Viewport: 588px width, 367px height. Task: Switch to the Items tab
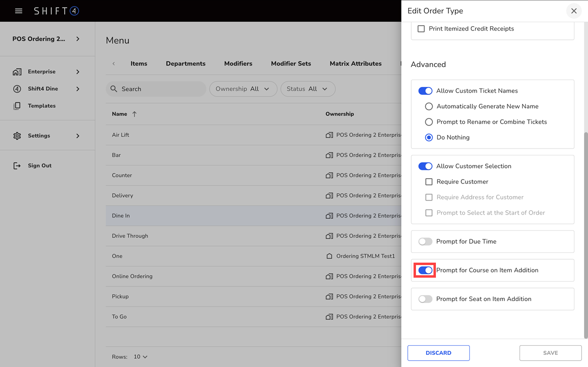[139, 64]
